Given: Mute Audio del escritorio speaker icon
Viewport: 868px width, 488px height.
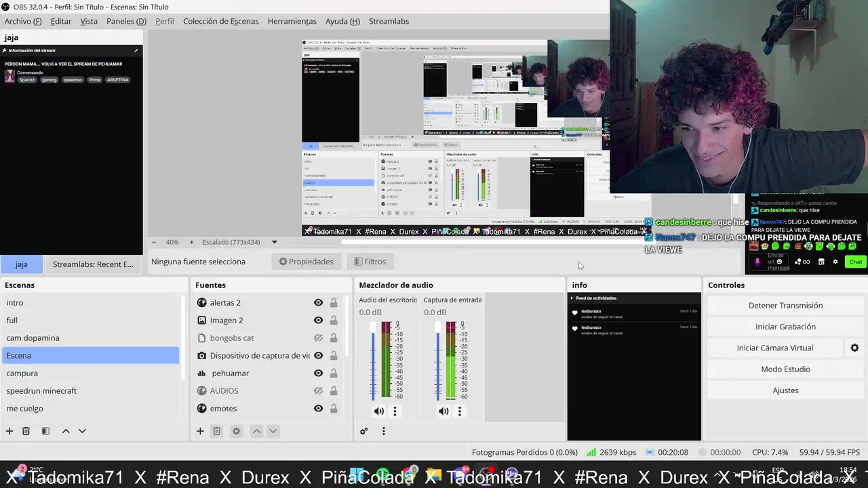Looking at the screenshot, I should pos(379,411).
